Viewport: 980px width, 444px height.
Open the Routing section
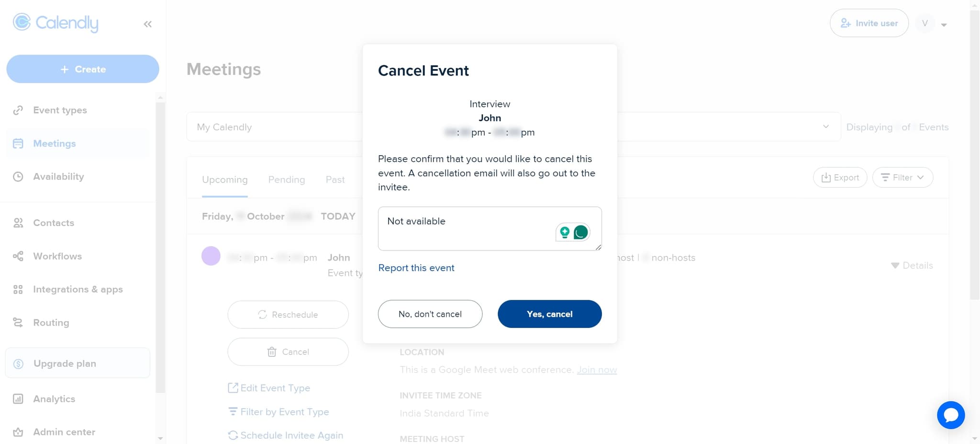click(51, 322)
